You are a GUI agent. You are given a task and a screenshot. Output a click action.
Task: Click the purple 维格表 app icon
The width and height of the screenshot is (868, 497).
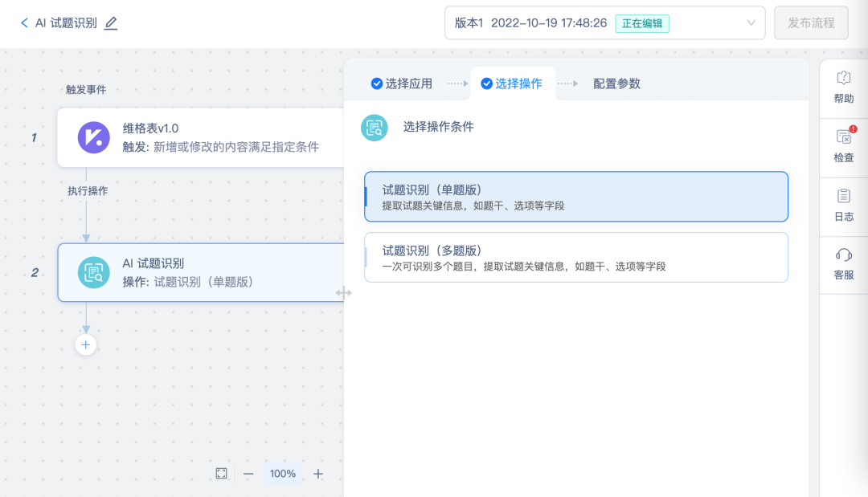pos(93,137)
